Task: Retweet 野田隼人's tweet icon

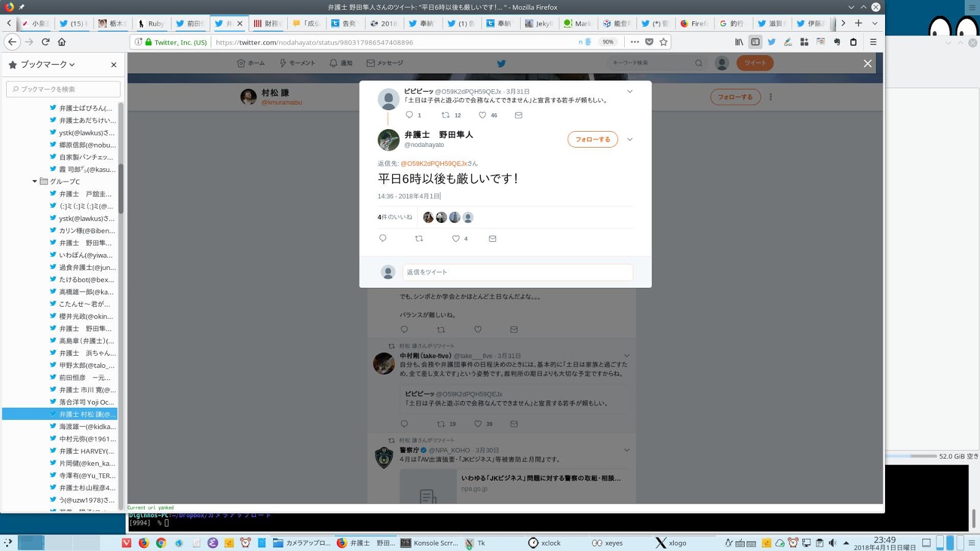Action: click(419, 238)
